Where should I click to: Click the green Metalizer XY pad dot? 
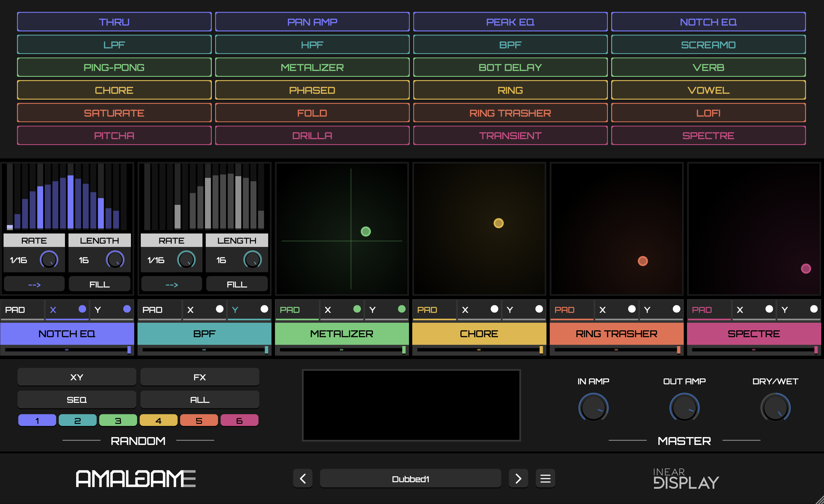click(366, 231)
